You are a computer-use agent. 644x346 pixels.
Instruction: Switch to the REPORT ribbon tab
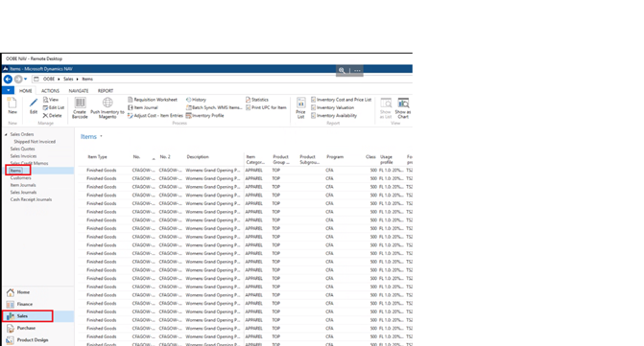(x=106, y=91)
